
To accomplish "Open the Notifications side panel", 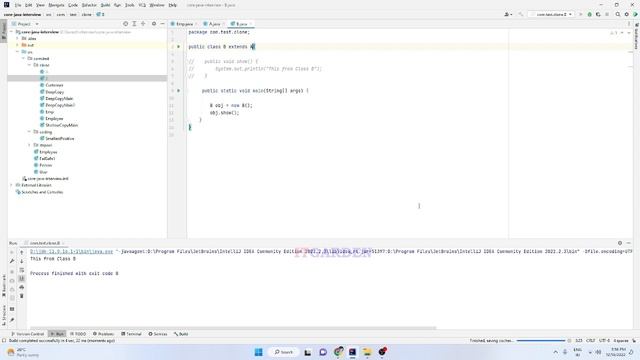I will 636,36.
